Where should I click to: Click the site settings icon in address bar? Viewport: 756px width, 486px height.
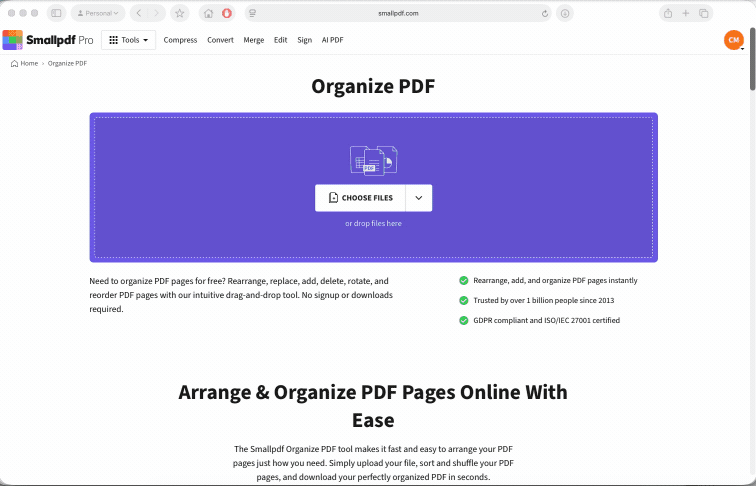[x=252, y=14]
